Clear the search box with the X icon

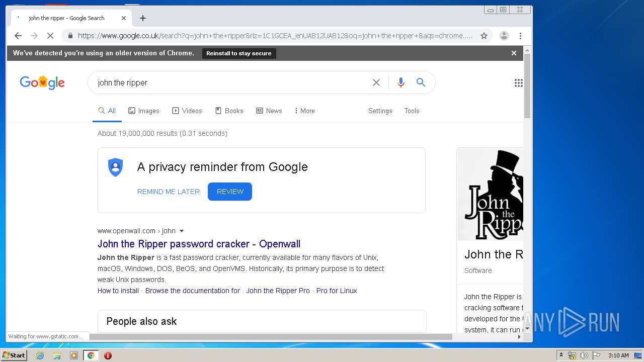coord(376,82)
